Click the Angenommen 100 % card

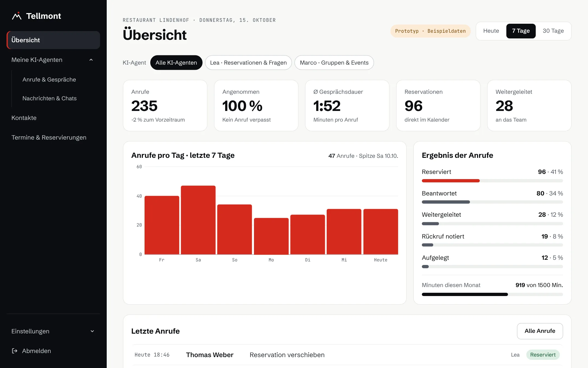tap(256, 105)
